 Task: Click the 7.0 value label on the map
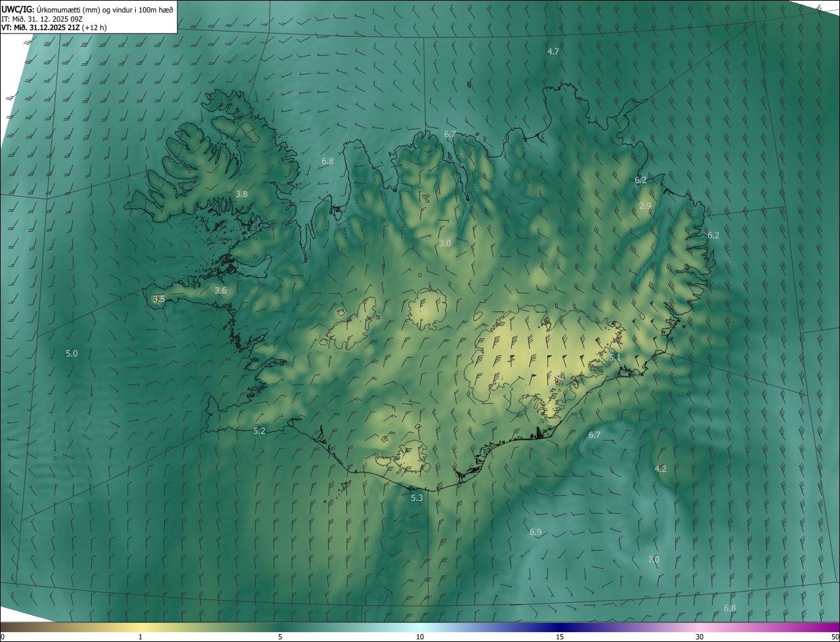coord(654,559)
